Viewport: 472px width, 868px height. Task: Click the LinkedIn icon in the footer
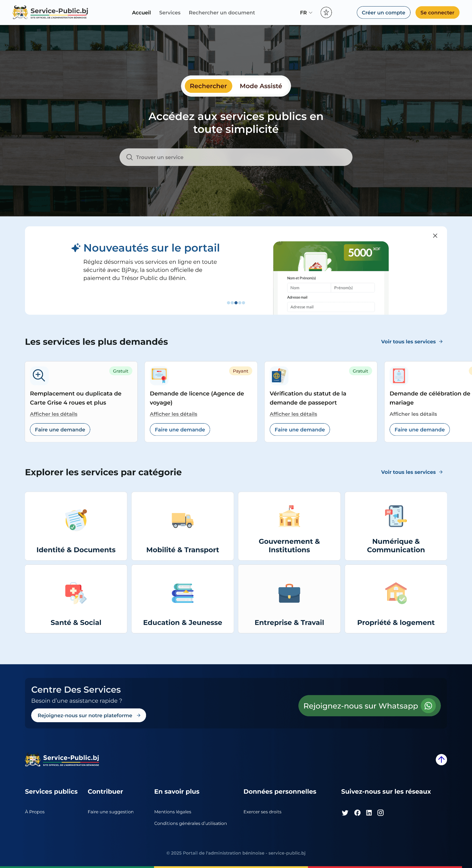click(369, 812)
